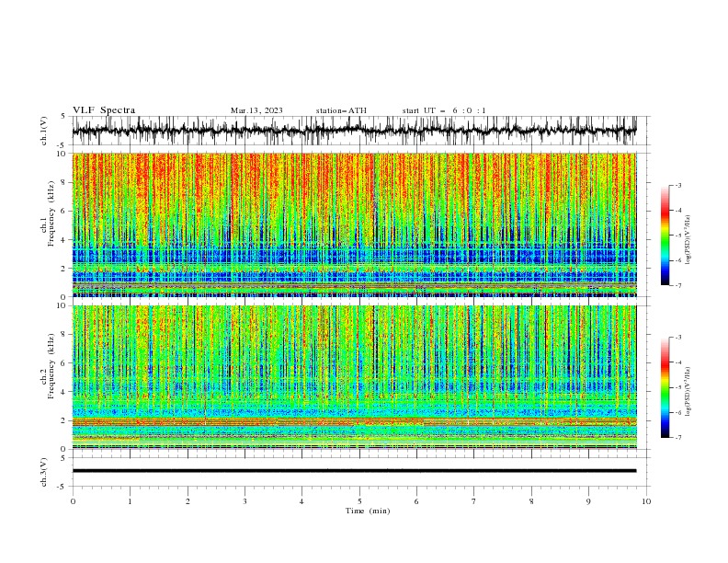
Task: Click the ch.1 color scale label '-7'
Action: [x=677, y=285]
